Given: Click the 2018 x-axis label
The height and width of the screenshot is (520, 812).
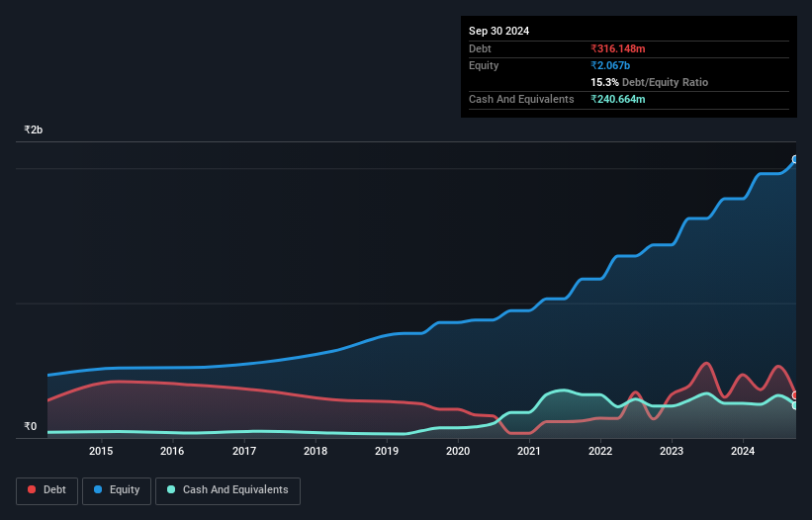Looking at the screenshot, I should [x=316, y=451].
